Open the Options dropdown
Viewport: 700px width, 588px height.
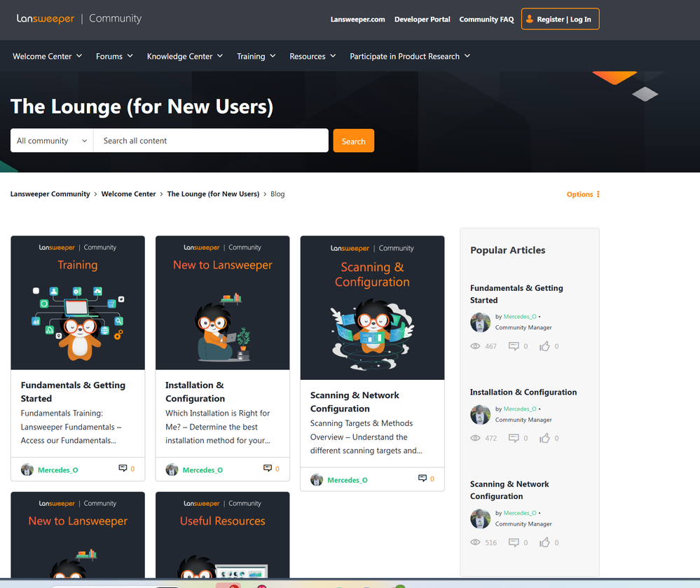pos(583,194)
